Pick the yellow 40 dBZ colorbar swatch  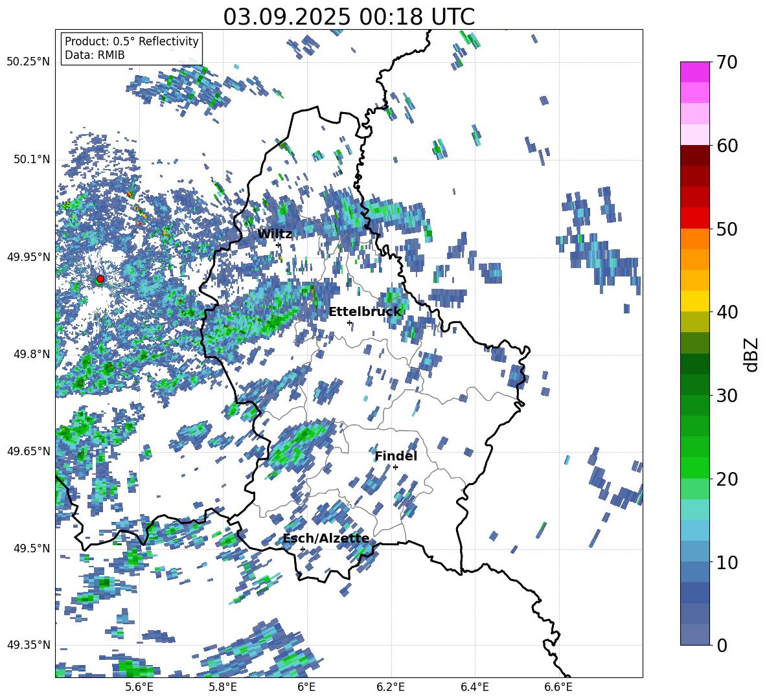(x=694, y=301)
